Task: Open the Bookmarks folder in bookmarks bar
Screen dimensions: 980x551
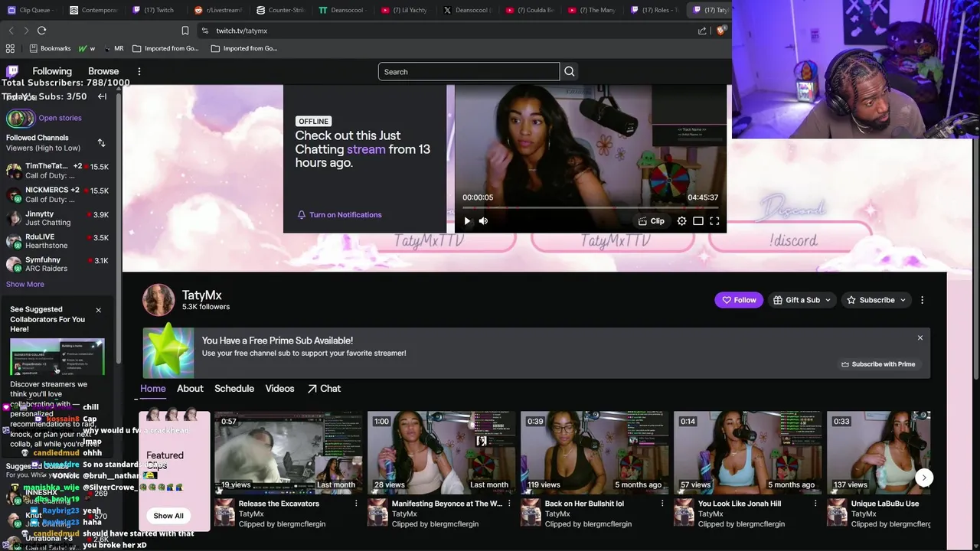Action: (50, 48)
